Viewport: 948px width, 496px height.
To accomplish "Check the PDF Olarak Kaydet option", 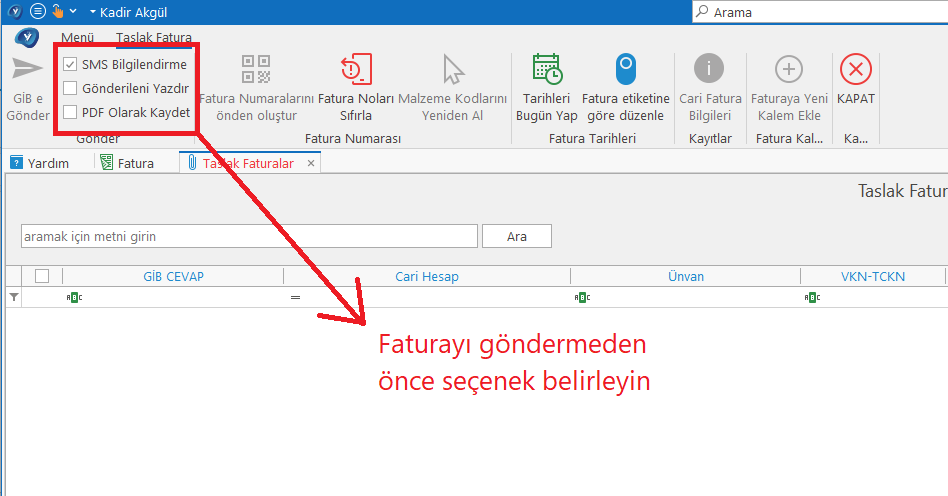I will 70,112.
